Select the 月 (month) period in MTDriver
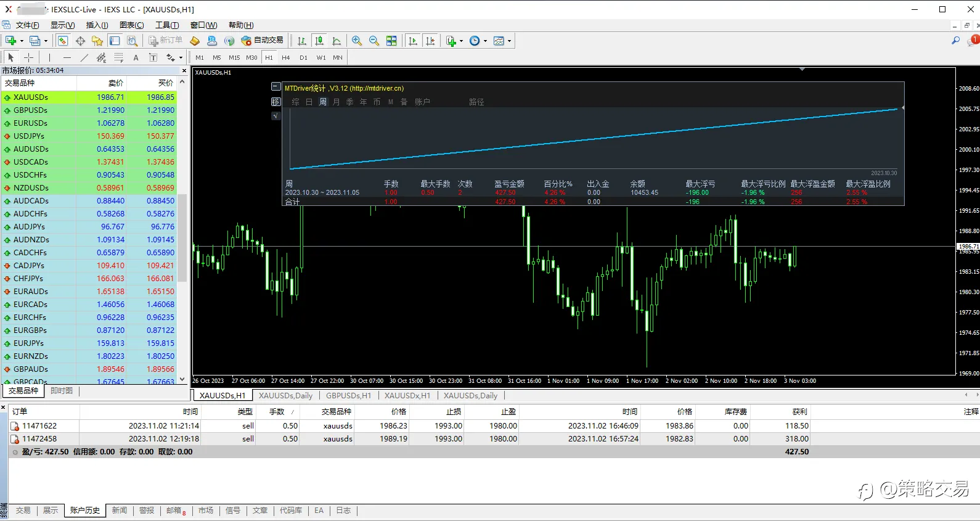980x521 pixels. [337, 102]
